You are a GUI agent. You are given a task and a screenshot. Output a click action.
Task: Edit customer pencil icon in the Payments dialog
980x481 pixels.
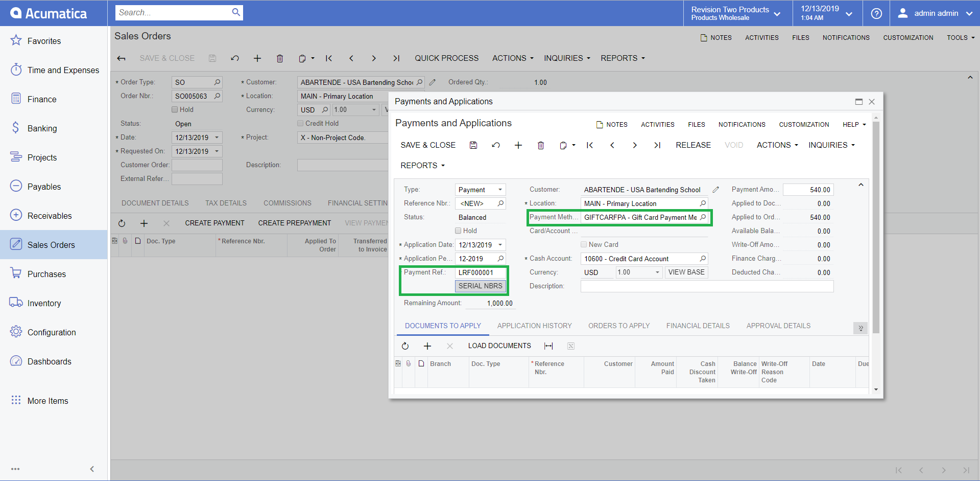[715, 190]
